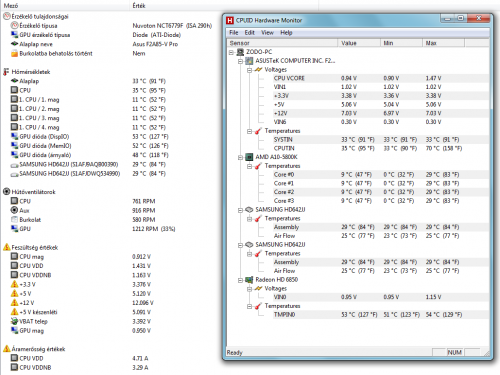Click the ASUSTeK motherboard icon
This screenshot has width=500, height=375.
(249, 61)
